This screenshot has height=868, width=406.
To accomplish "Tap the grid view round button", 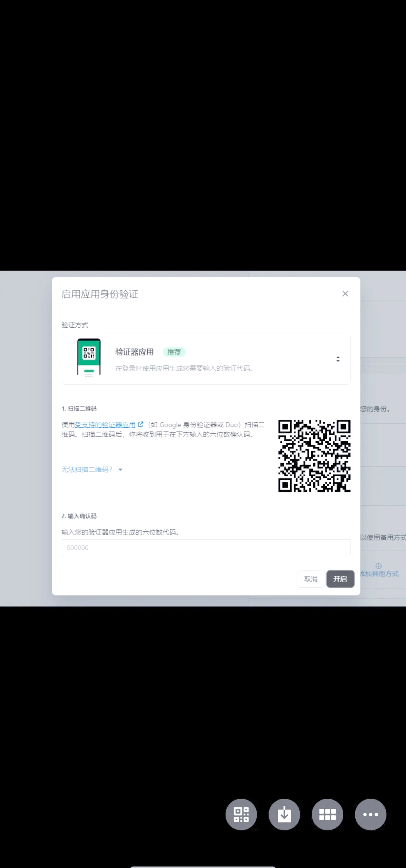I will pyautogui.click(x=327, y=815).
